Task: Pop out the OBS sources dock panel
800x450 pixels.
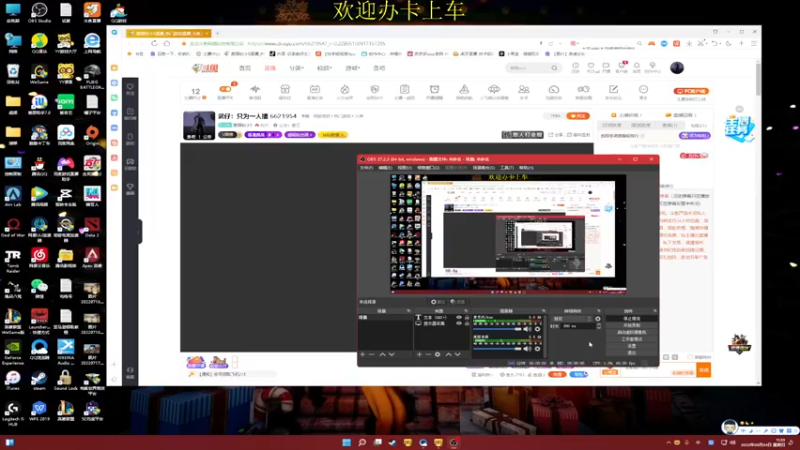Action: pos(466,311)
